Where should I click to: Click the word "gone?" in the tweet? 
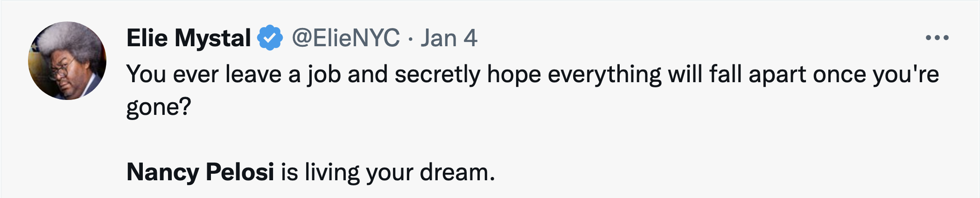click(x=159, y=107)
